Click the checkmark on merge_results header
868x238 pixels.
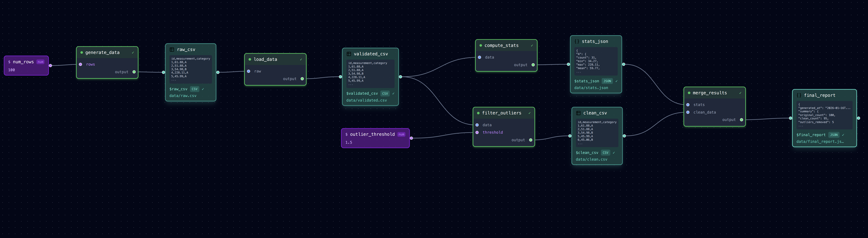740,93
